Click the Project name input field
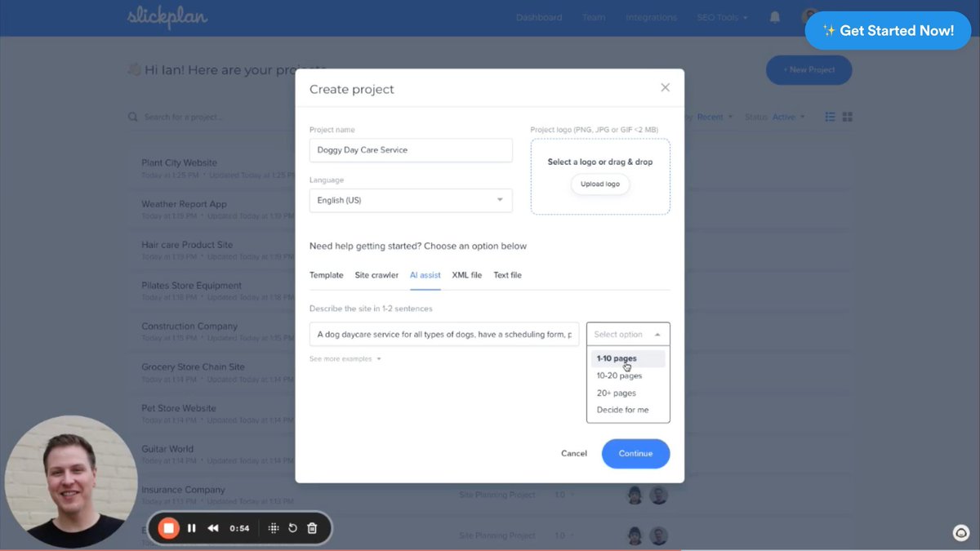The image size is (980, 551). (x=410, y=150)
